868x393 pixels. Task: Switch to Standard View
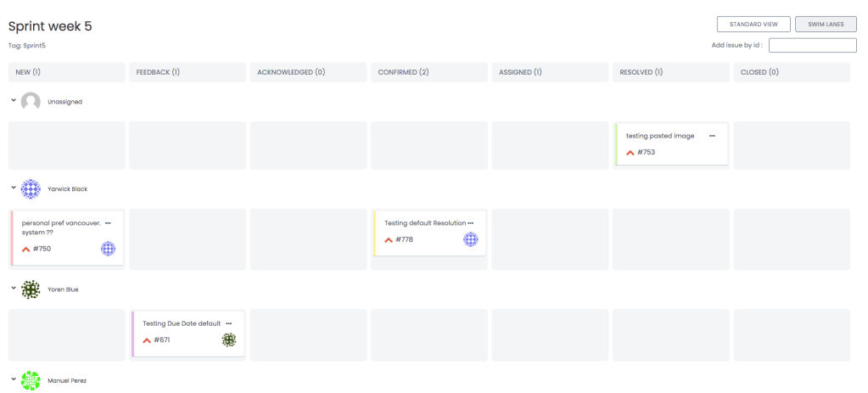753,25
